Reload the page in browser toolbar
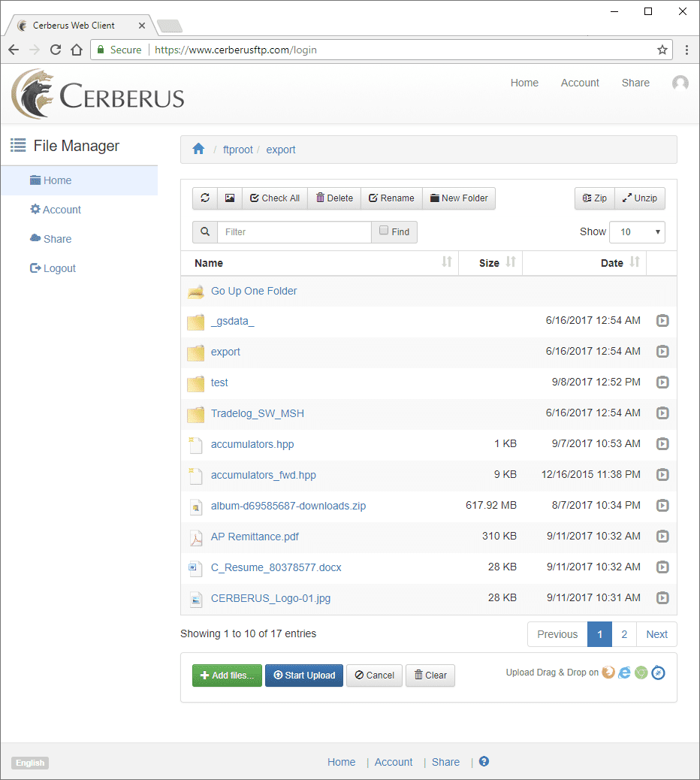 [x=56, y=50]
